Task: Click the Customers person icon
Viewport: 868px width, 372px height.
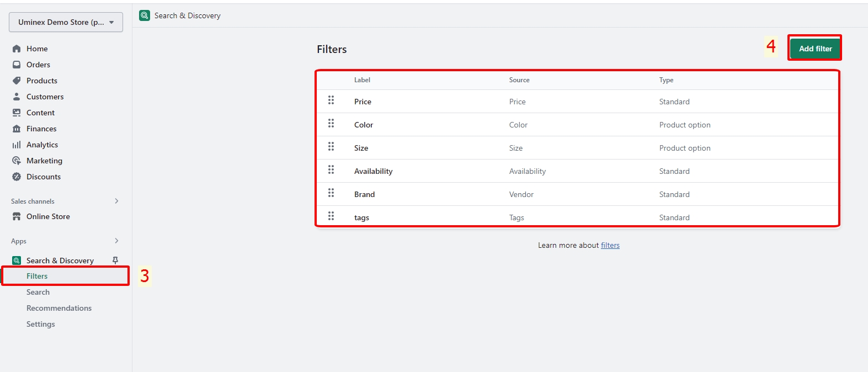Action: click(x=17, y=97)
